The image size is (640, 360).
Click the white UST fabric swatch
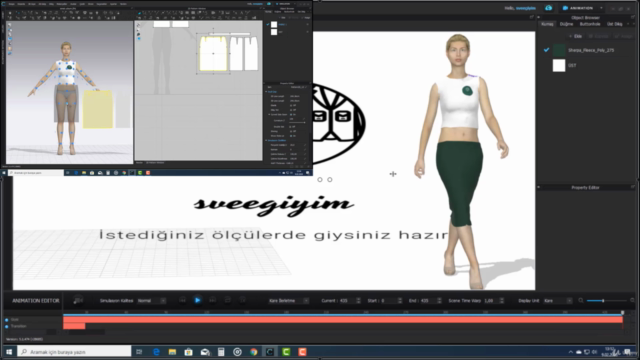click(559, 65)
